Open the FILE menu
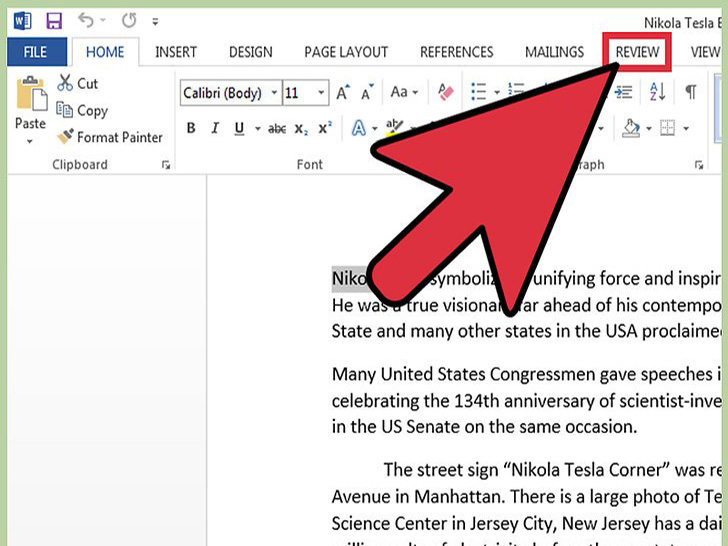 (x=35, y=52)
